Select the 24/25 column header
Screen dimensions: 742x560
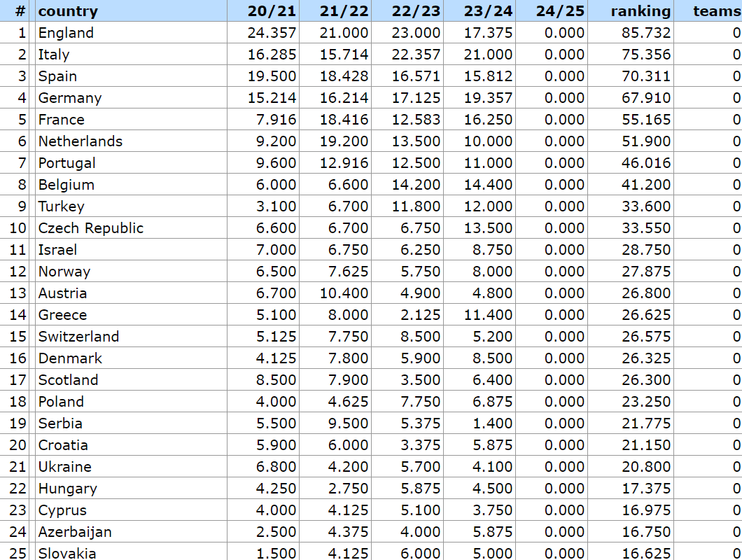coord(560,11)
